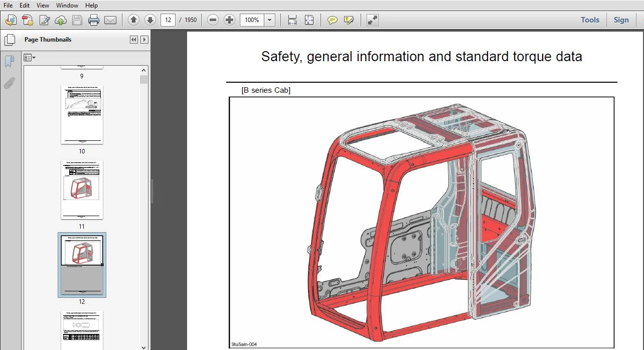644x350 pixels.
Task: Click the upload to cloud icon
Action: click(60, 20)
